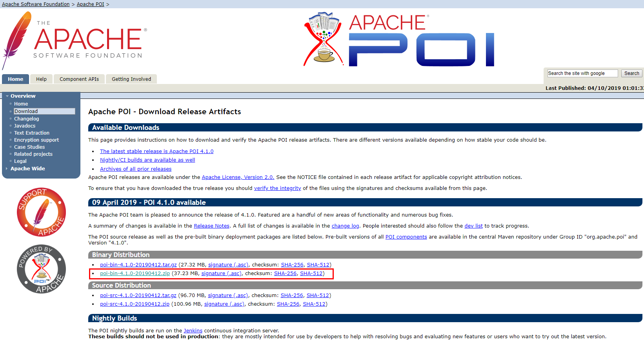644x341 pixels.
Task: Click the Apache Software Foundation feather logo
Action: (x=75, y=41)
